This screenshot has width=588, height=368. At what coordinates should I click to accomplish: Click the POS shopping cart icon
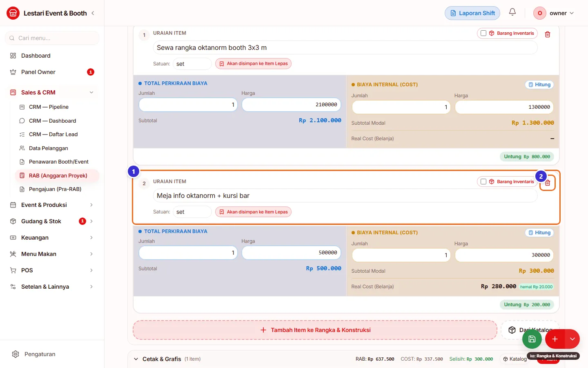tap(13, 270)
